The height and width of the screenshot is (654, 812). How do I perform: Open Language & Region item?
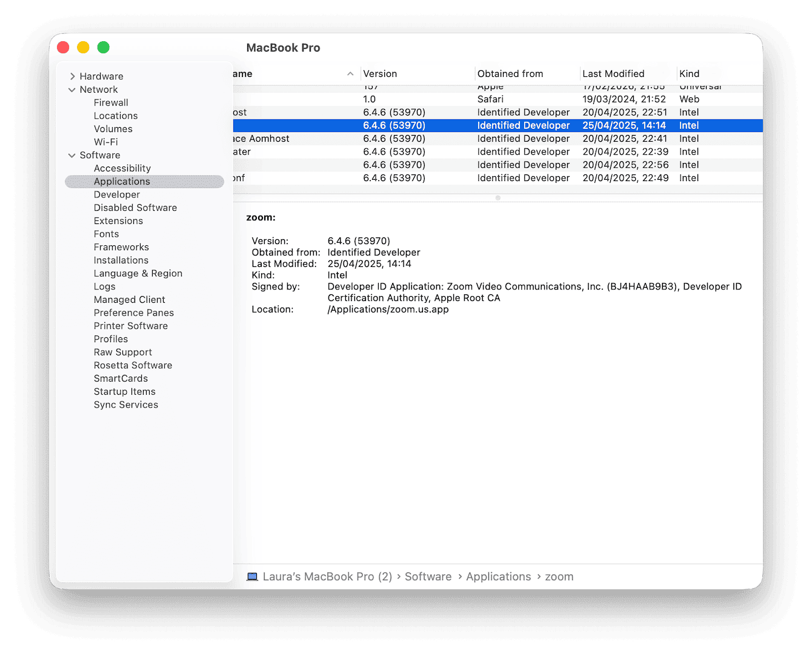pyautogui.click(x=138, y=274)
